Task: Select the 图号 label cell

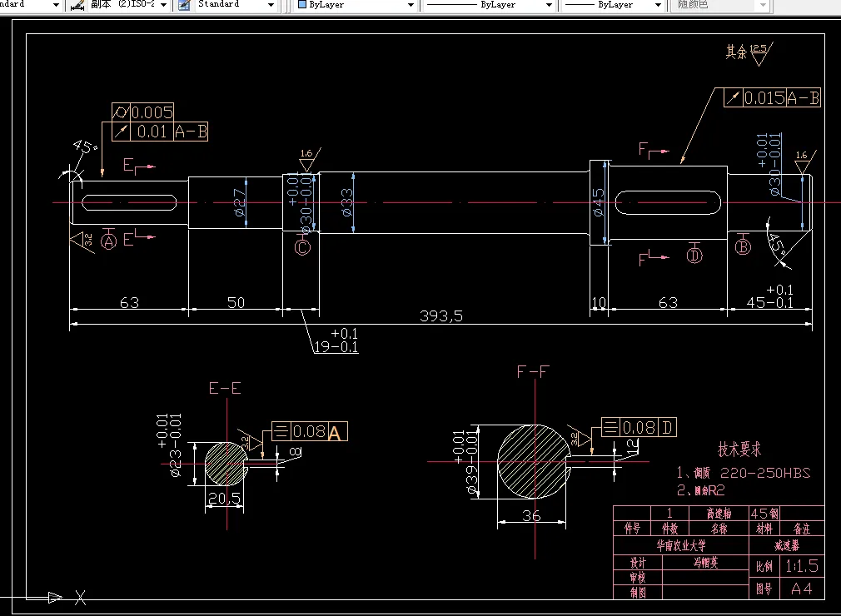Action: pos(764,589)
